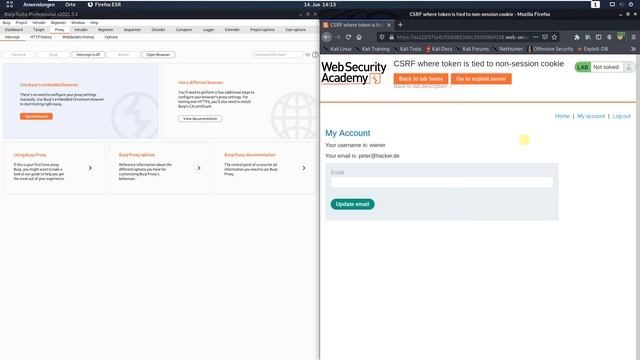Open the tracking protection shield icon
This screenshot has width=640, height=360.
(x=382, y=37)
